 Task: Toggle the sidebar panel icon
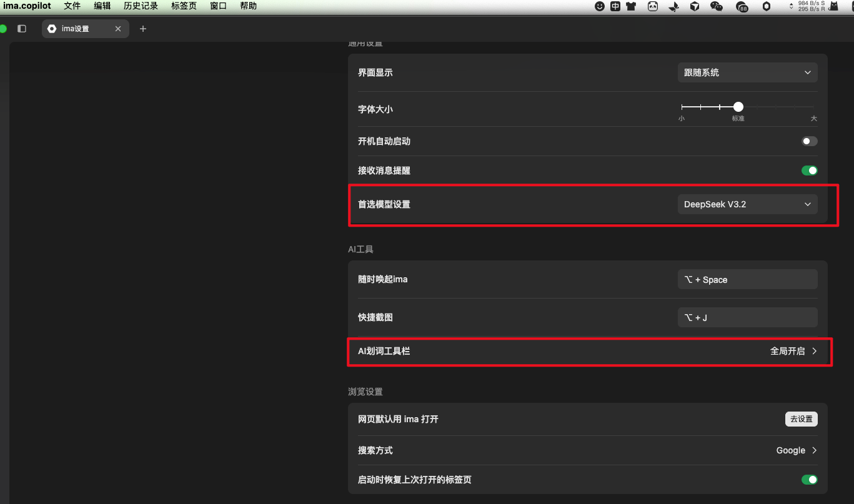pos(22,29)
